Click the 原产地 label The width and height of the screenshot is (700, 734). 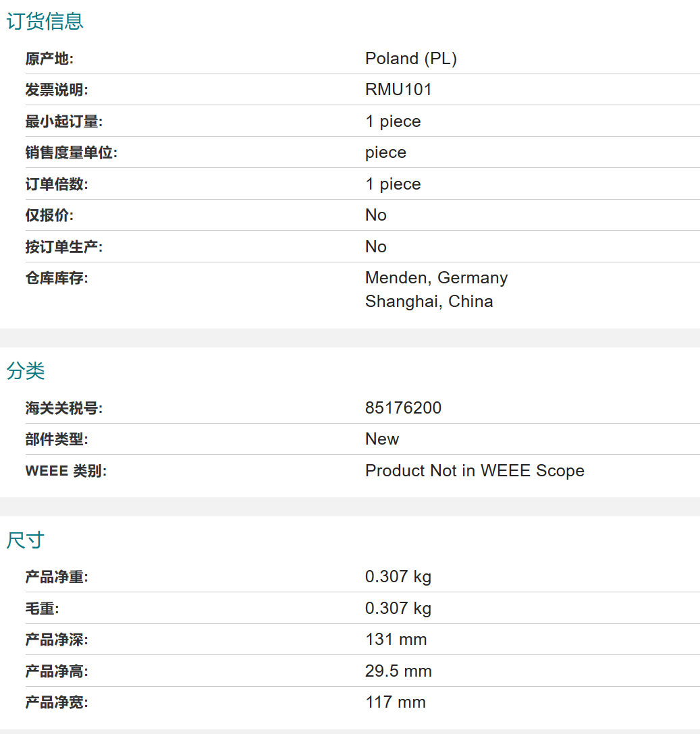(49, 59)
